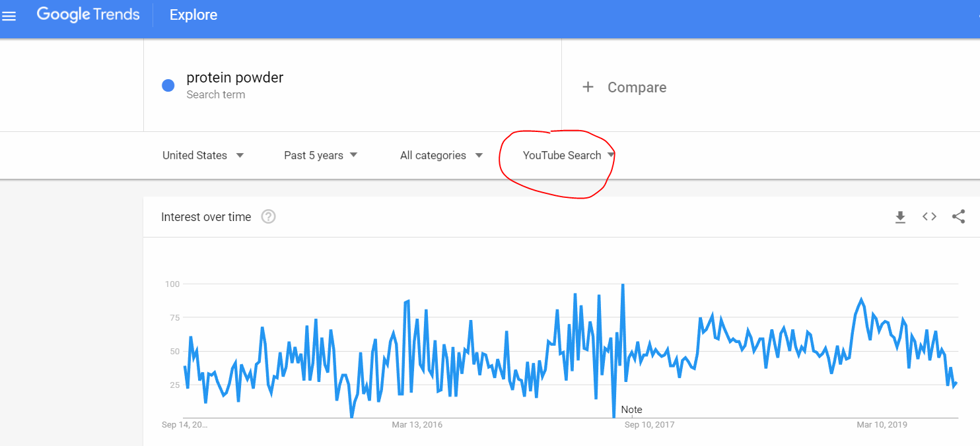This screenshot has height=446, width=980.
Task: Click the blue dot next to protein powder
Action: pyautogui.click(x=168, y=85)
